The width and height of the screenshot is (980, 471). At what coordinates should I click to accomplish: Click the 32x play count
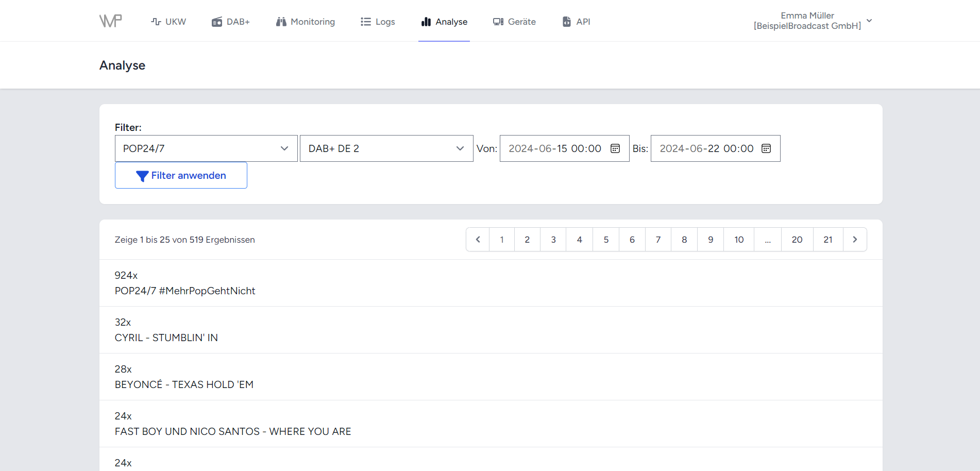coord(123,322)
